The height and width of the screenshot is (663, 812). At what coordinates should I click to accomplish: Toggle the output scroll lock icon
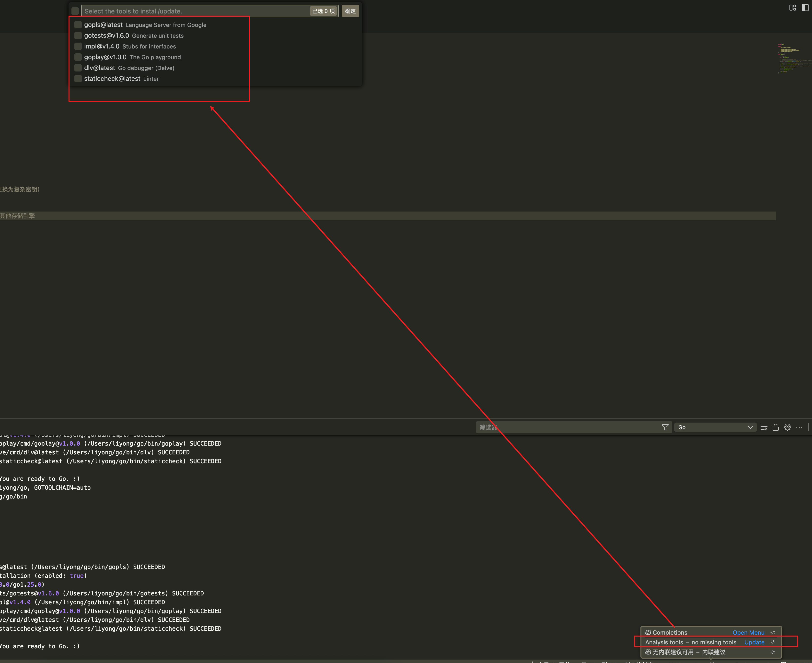click(775, 427)
